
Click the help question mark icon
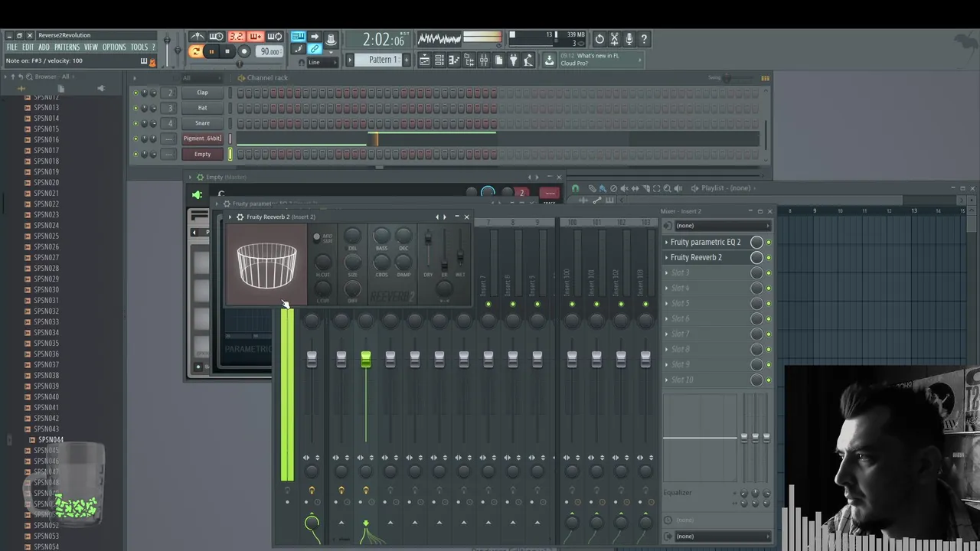coord(644,38)
